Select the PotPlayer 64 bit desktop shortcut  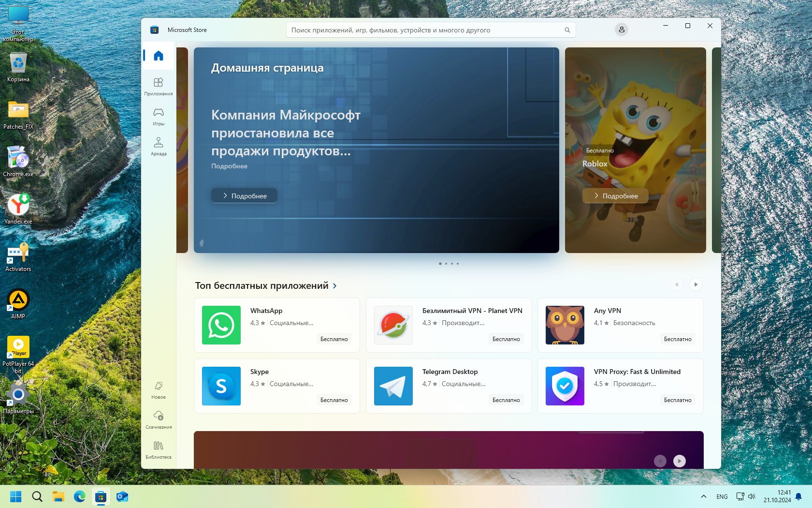tap(18, 355)
